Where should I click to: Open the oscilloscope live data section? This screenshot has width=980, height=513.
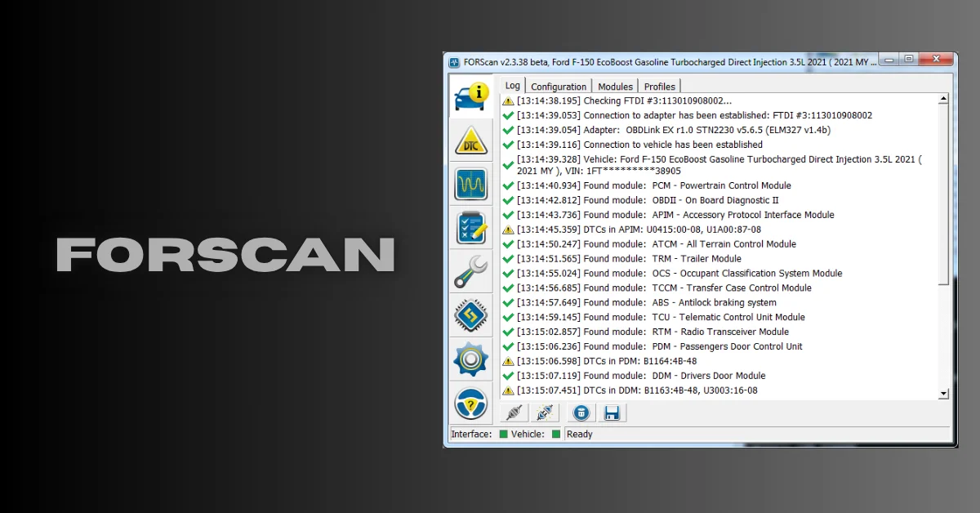pos(471,185)
